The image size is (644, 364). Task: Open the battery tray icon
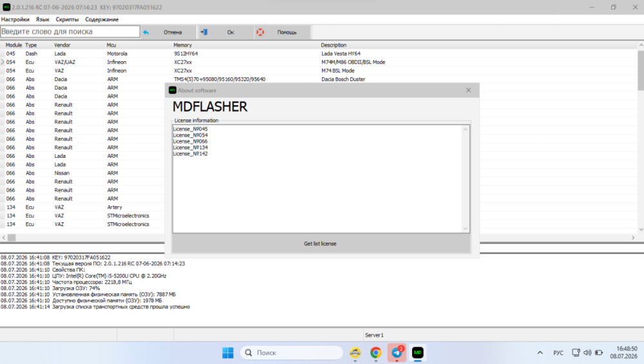point(599,352)
